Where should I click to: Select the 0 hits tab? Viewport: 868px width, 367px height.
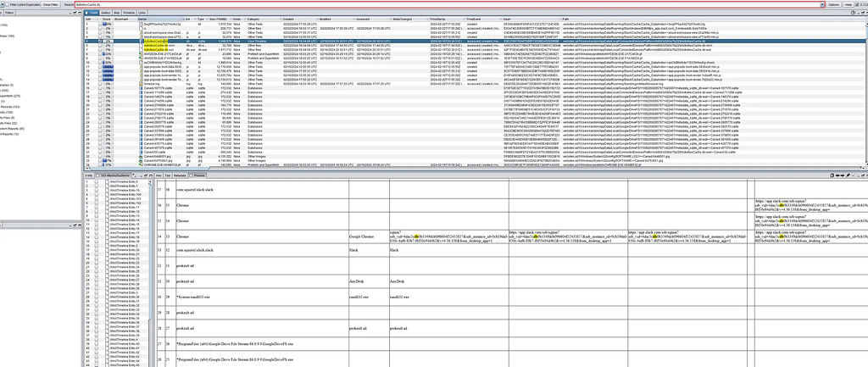pos(88,175)
